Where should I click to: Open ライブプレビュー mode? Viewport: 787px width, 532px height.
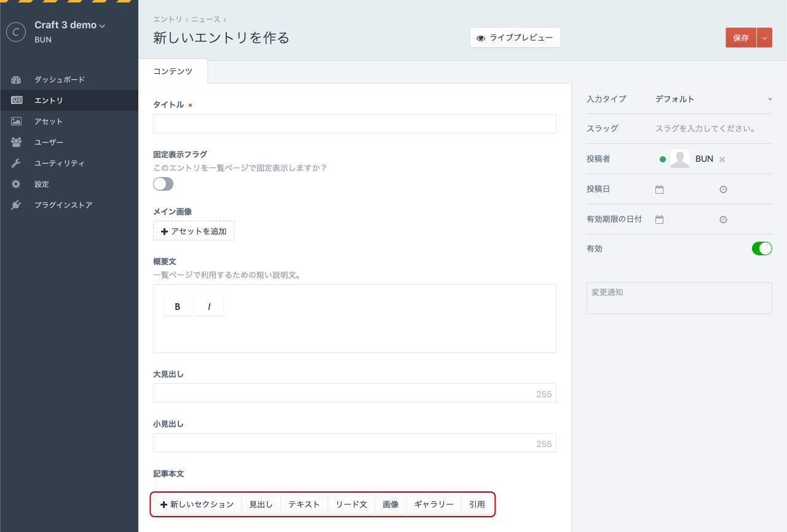coord(515,38)
